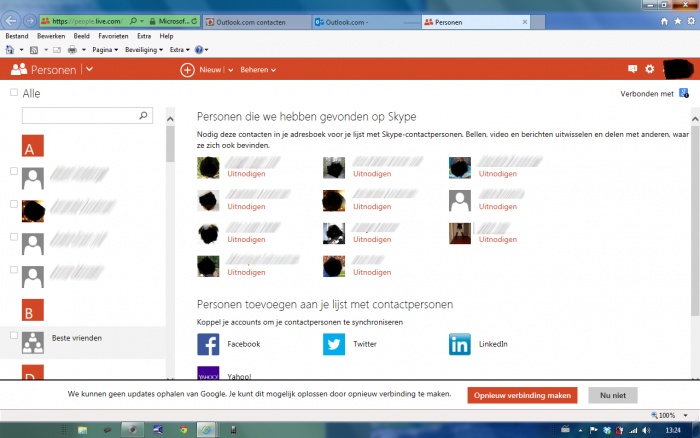Viewport: 700px width, 438px height.
Task: Click the Personen people icon
Action: tap(19, 69)
